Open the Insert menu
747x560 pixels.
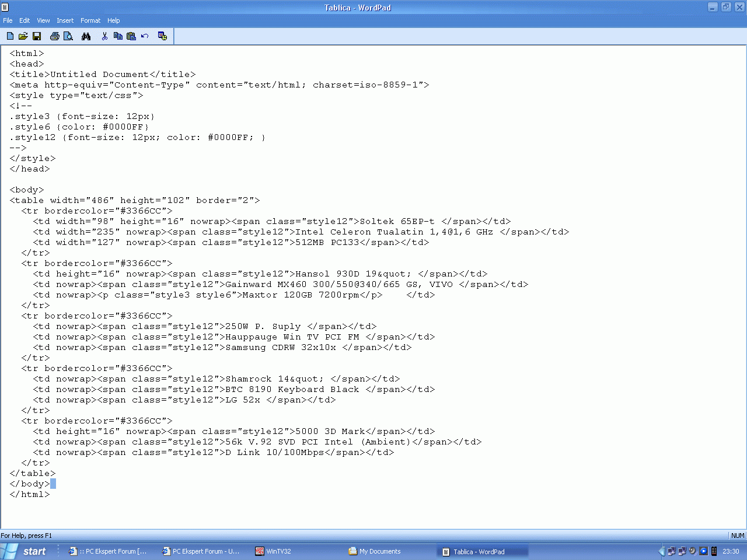65,20
